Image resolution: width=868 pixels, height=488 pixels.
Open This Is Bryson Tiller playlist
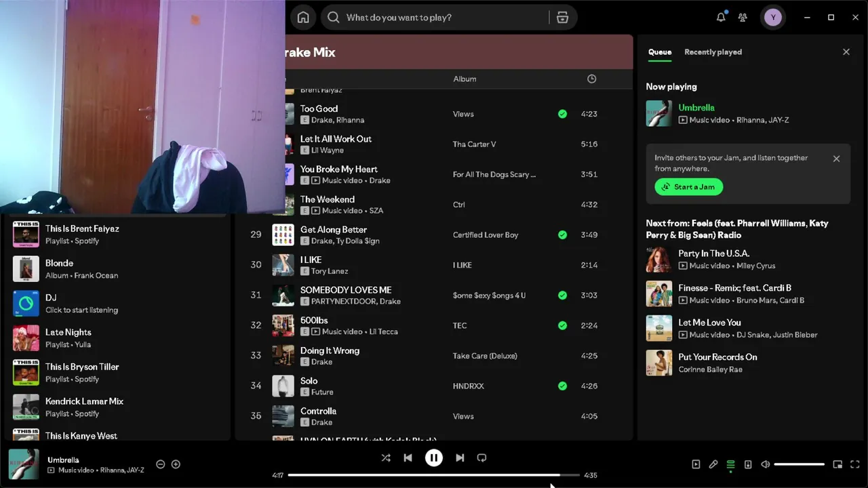coord(117,373)
